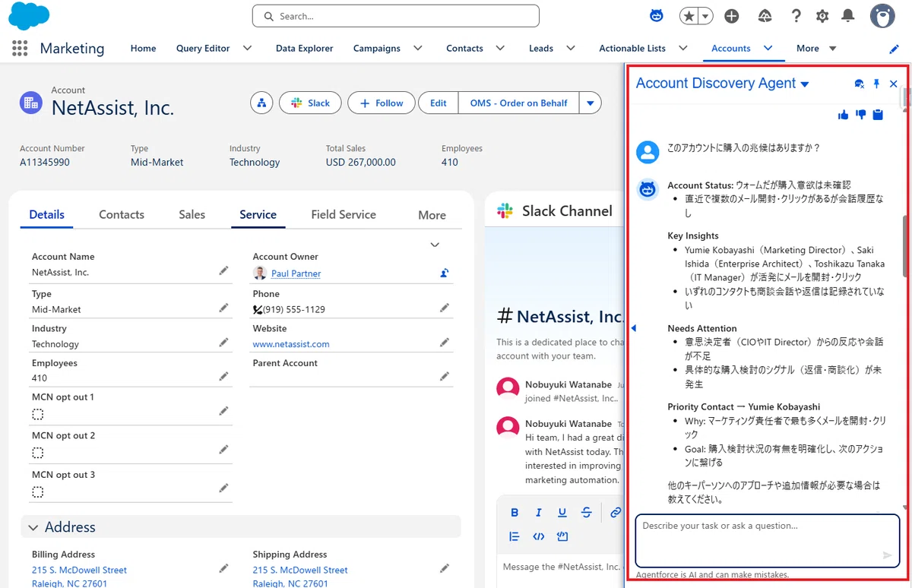Viewport: 912px width, 588px height.
Task: Expand the Contacts nav chevron
Action: click(x=500, y=48)
